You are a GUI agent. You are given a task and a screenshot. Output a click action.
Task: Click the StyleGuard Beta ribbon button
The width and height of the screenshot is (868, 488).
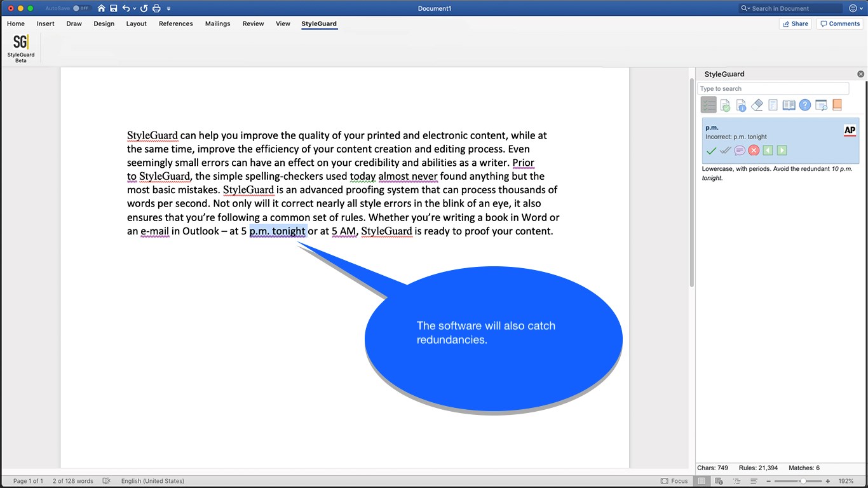point(21,49)
